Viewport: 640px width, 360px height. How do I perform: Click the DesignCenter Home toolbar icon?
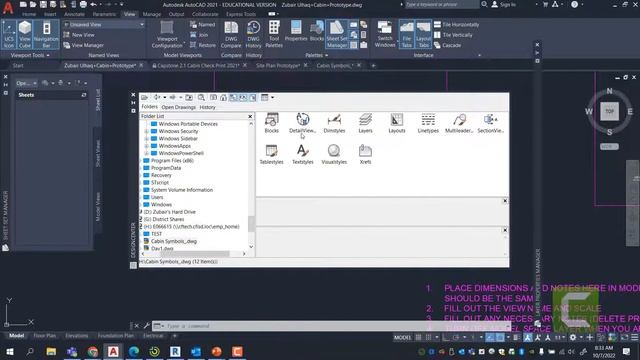[x=223, y=98]
